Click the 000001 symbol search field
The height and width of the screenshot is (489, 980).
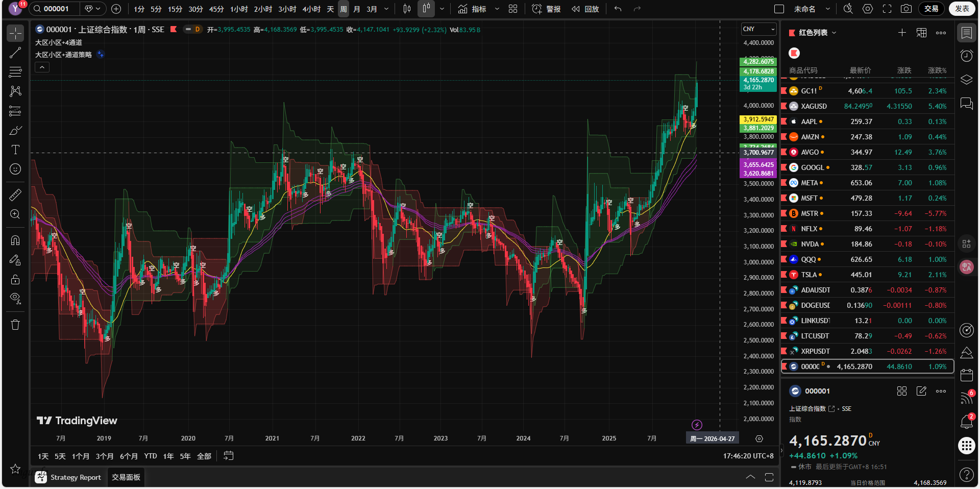56,9
